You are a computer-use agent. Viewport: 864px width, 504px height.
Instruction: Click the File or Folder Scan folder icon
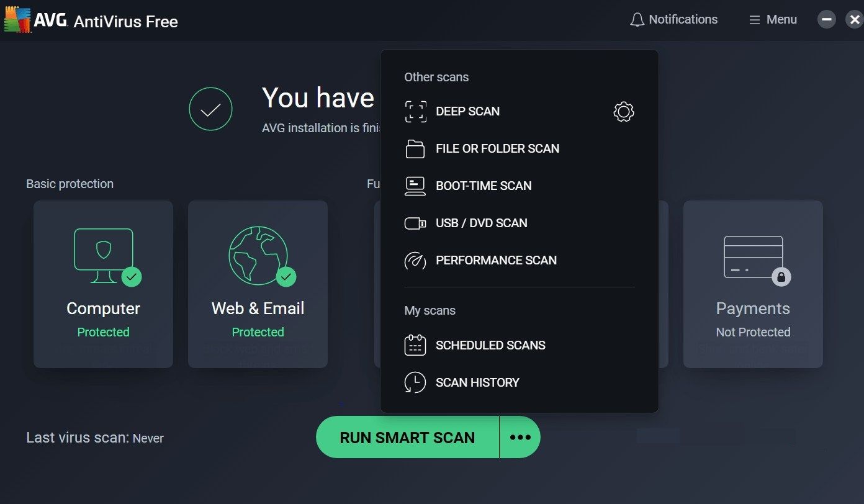point(415,149)
